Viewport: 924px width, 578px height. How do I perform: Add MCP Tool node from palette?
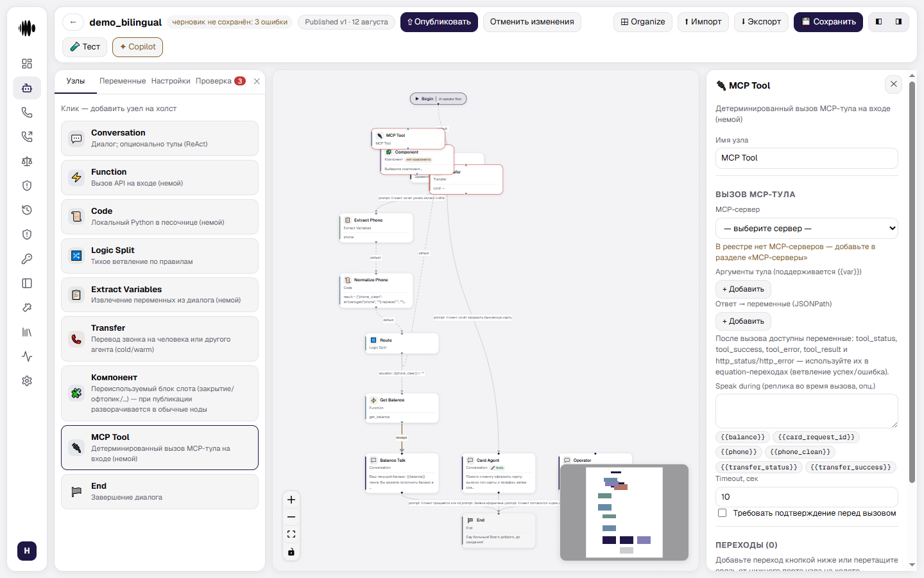click(x=160, y=448)
